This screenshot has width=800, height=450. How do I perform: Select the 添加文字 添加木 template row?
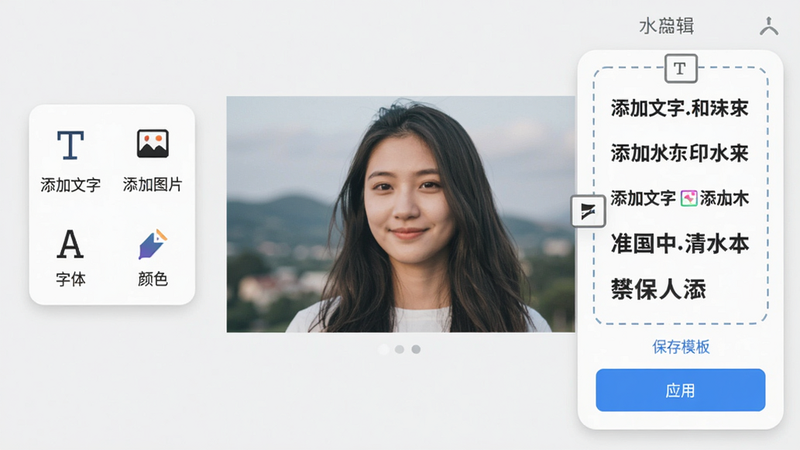tap(680, 198)
